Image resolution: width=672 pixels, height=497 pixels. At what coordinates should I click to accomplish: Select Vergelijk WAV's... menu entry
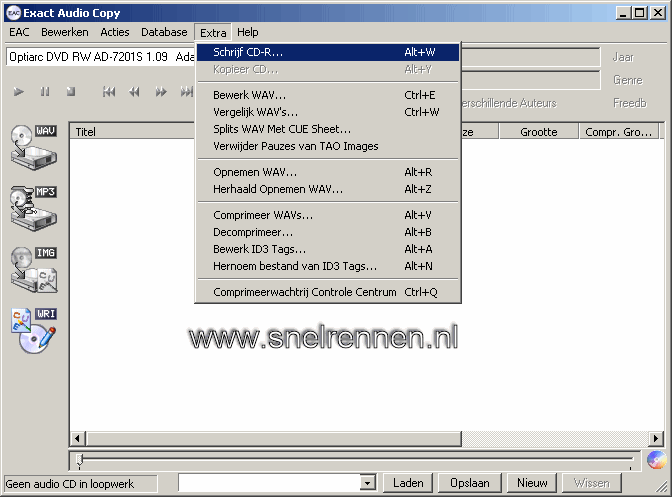point(328,112)
